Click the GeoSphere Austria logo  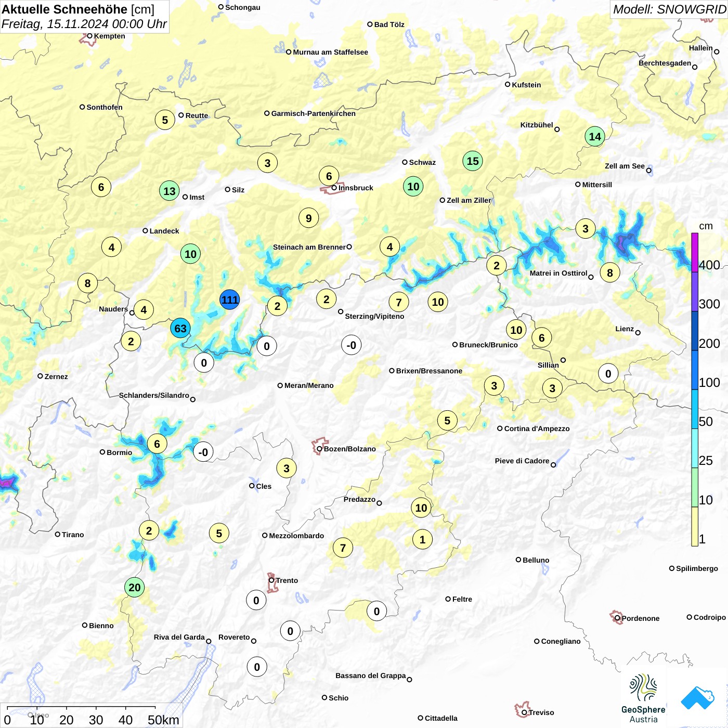643,698
